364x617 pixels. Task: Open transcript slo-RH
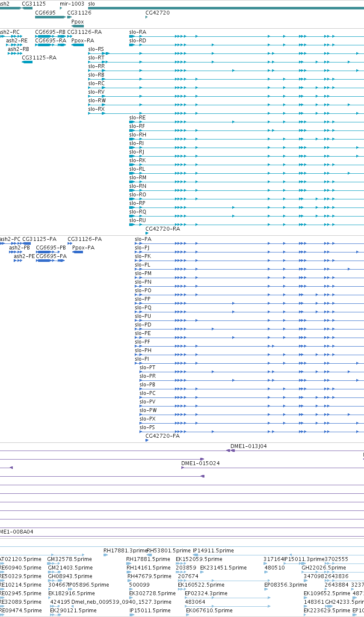pos(137,135)
